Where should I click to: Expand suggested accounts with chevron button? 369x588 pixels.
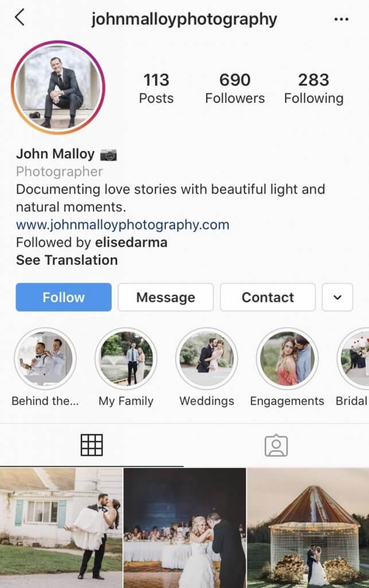337,297
